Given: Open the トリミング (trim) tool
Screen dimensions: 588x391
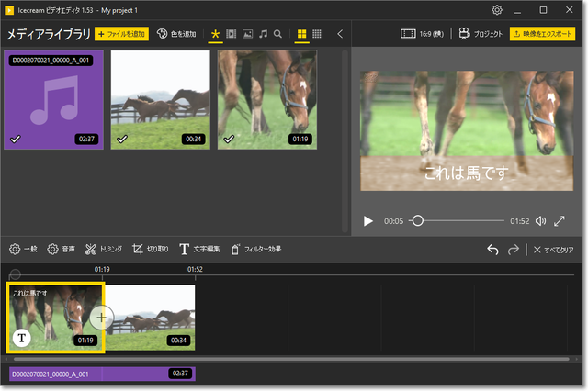Looking at the screenshot, I should click(x=104, y=249).
